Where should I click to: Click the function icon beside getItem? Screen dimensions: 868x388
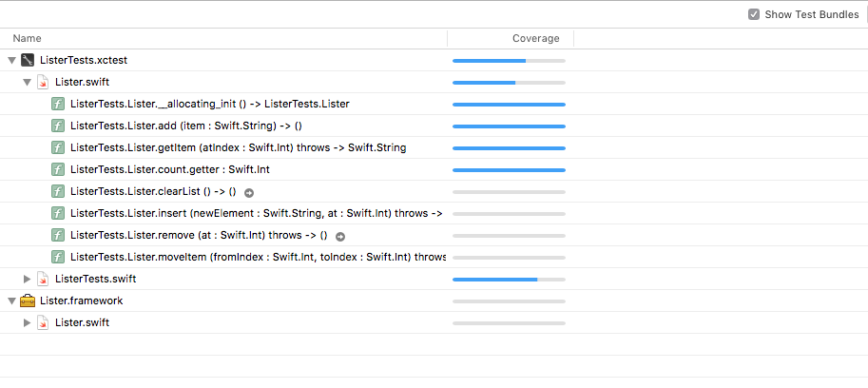58,147
